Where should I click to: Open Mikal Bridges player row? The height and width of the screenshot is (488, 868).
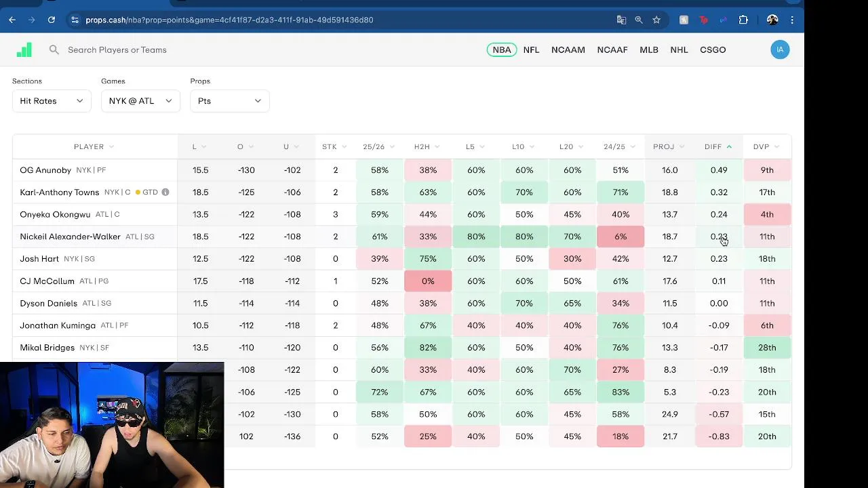[401, 348]
